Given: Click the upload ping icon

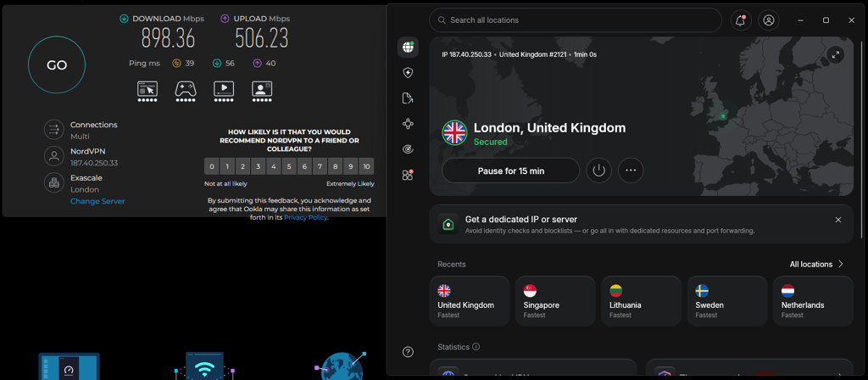Looking at the screenshot, I should pyautogui.click(x=258, y=63).
